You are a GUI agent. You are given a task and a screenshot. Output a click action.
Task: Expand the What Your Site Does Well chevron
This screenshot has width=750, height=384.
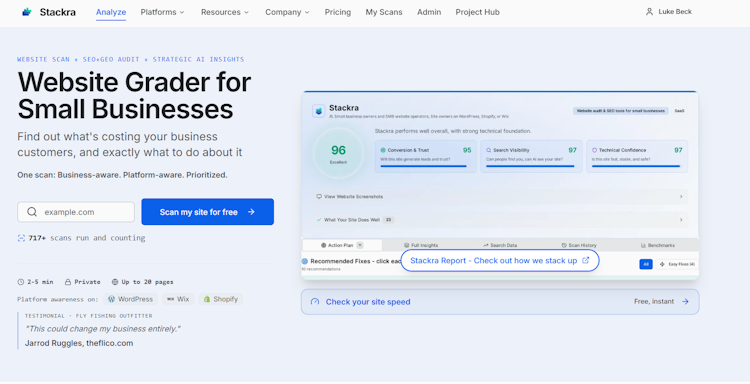(x=681, y=220)
